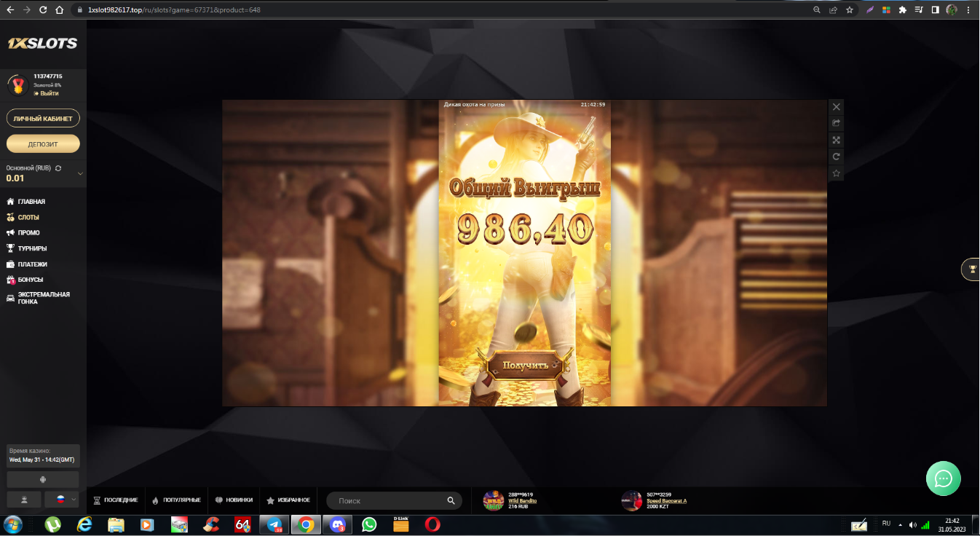980x536 pixels.
Task: Open the live chat bubble
Action: click(x=944, y=478)
